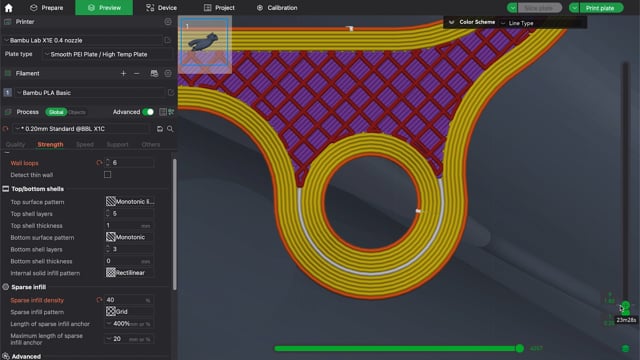This screenshot has height=360, width=640.
Task: Click the horizontal move slider handle
Action: [520, 348]
